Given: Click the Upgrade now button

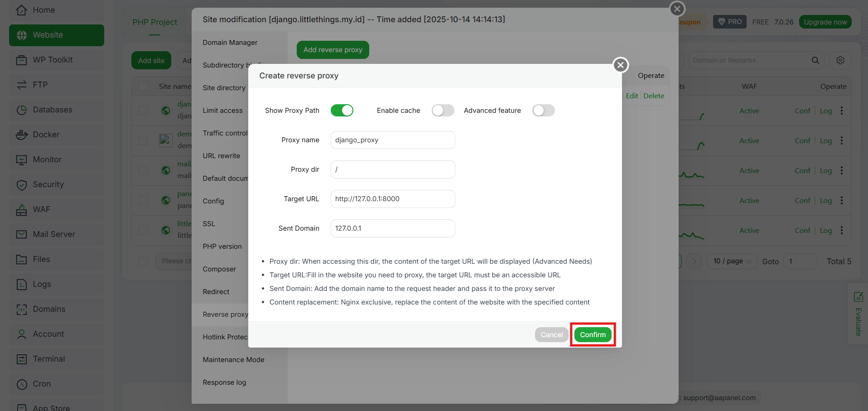Looking at the screenshot, I should 825,22.
